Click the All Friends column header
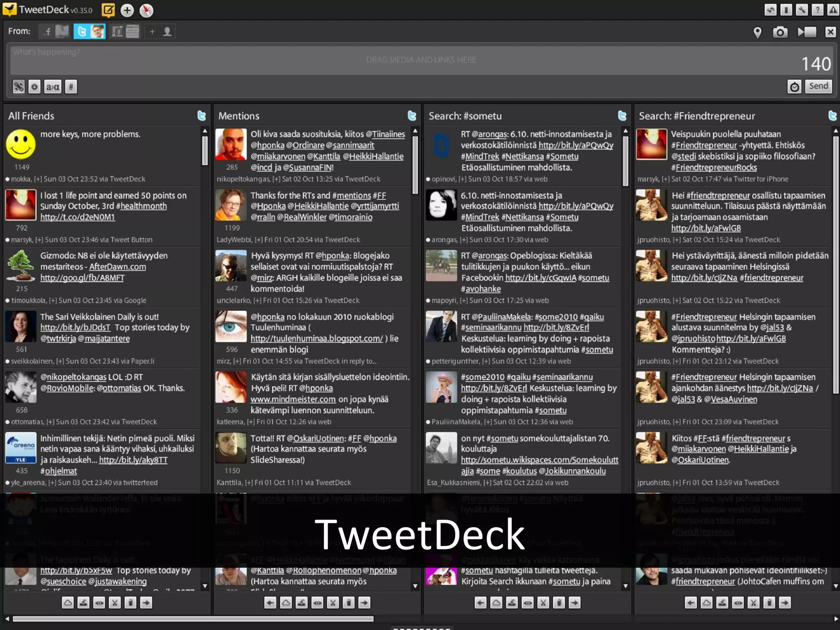Viewport: 840px width, 630px height. (x=31, y=116)
